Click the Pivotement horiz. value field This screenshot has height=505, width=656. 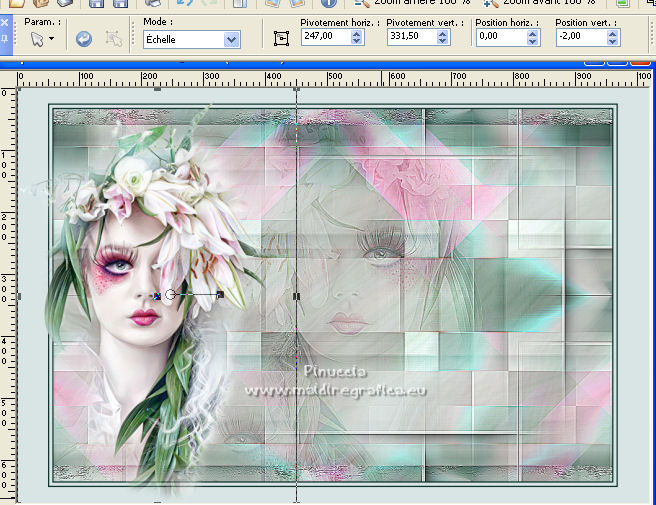point(325,36)
